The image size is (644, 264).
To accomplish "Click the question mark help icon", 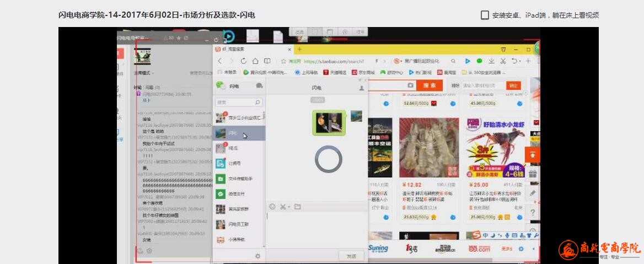I will point(532,212).
